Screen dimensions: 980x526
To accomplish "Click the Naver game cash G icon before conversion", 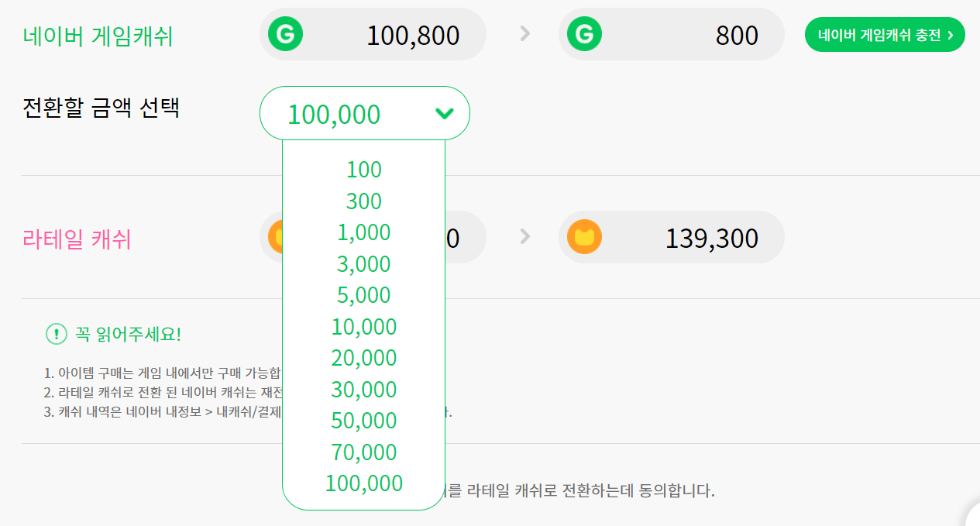I will pyautogui.click(x=285, y=34).
